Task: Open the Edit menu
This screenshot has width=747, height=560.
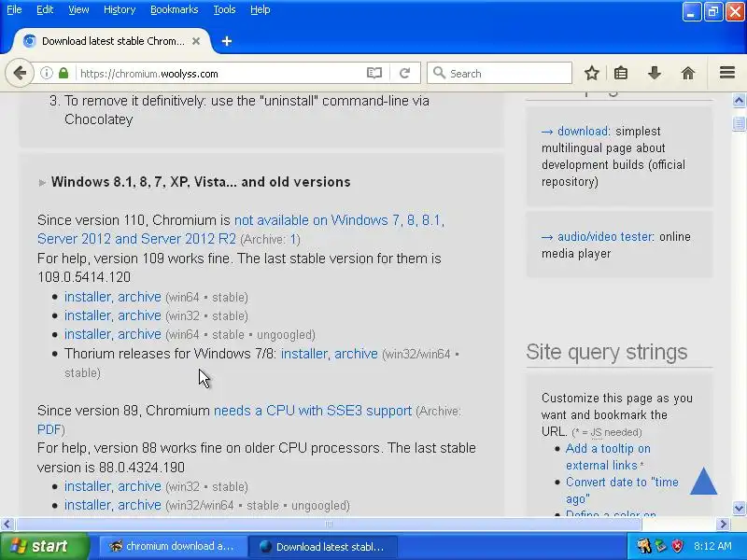Action: (45, 9)
